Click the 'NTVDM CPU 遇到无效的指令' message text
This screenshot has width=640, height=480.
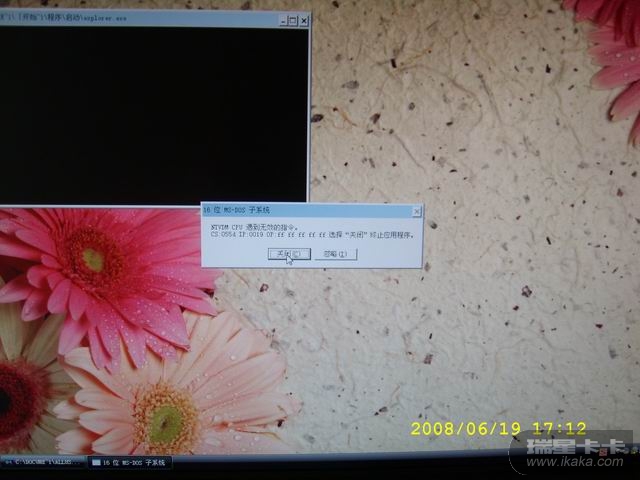(x=255, y=227)
